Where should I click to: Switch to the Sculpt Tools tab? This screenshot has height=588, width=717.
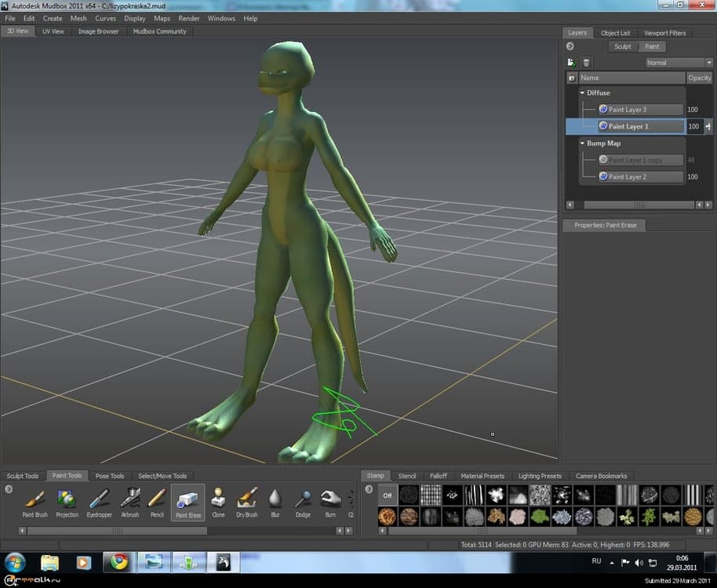point(23,476)
